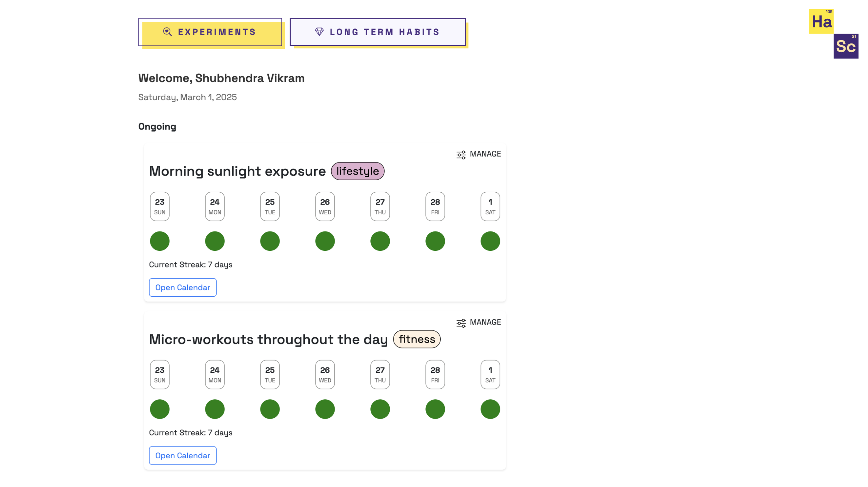Viewport: 868px width, 487px height.
Task: Toggle Wednesday 26 circle for Morning sunlight
Action: pos(325,241)
